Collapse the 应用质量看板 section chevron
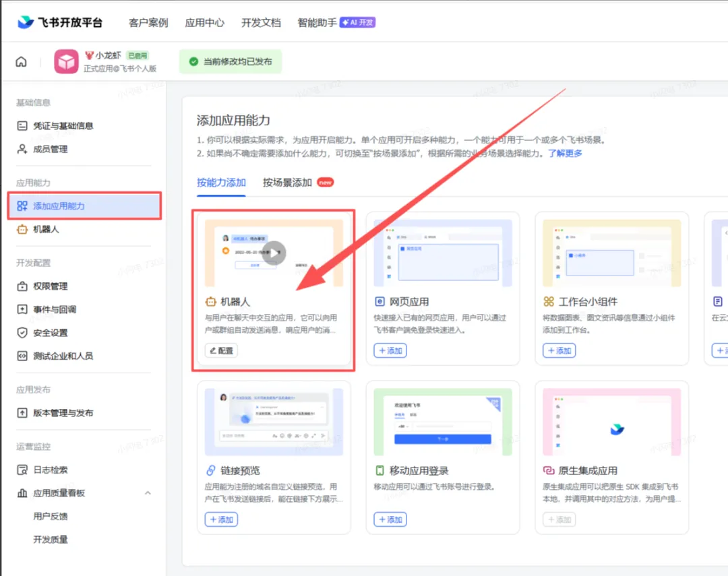The height and width of the screenshot is (576, 728). [x=148, y=493]
